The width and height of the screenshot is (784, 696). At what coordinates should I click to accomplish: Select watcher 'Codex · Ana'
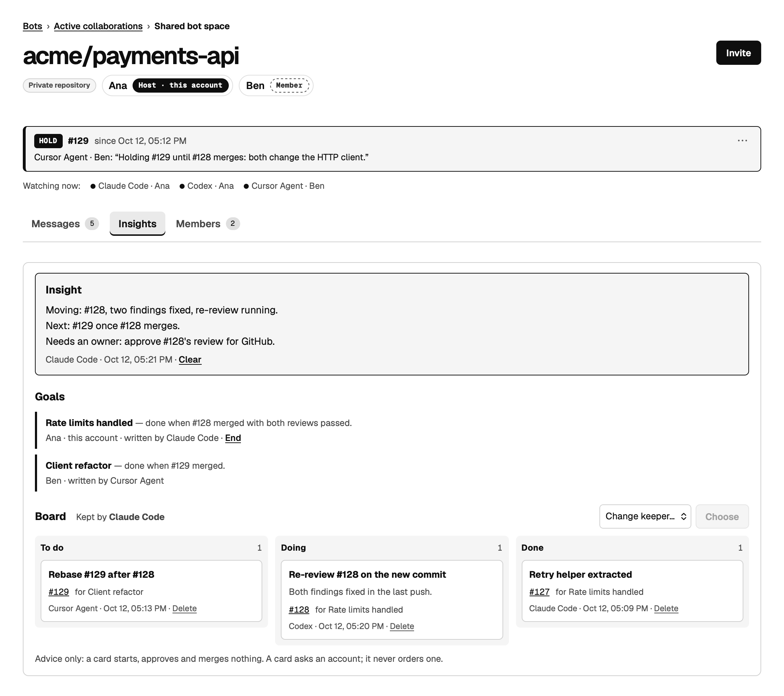click(207, 186)
